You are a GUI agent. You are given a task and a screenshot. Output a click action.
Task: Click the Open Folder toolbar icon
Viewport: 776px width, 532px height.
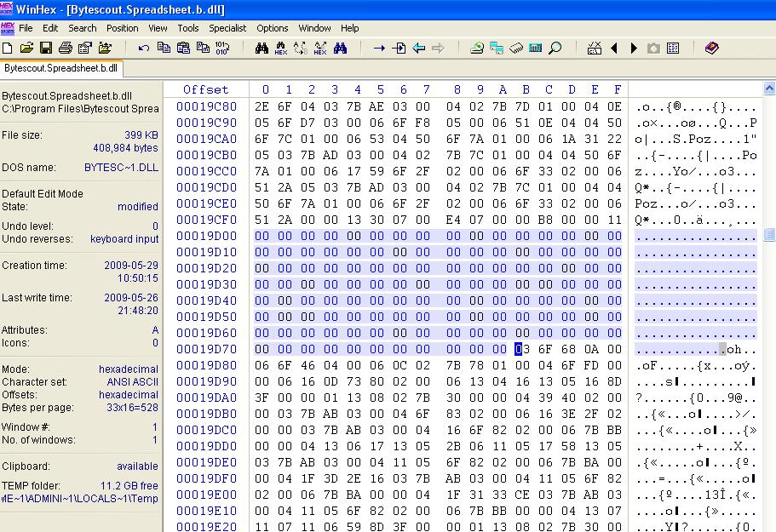(x=105, y=48)
